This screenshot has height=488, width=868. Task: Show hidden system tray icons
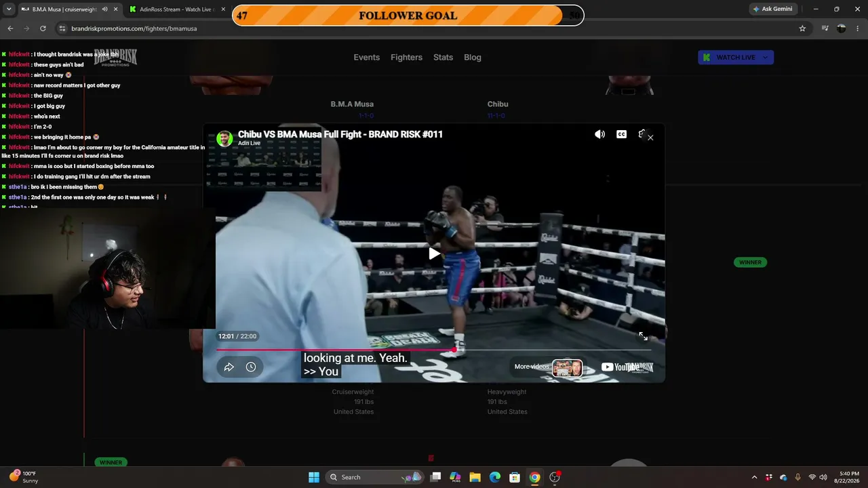[x=754, y=477]
